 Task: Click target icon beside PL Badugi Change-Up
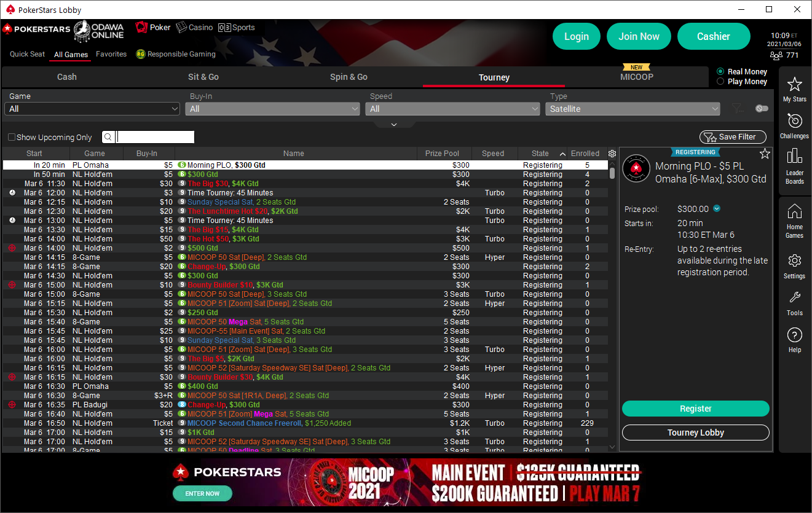(12, 405)
